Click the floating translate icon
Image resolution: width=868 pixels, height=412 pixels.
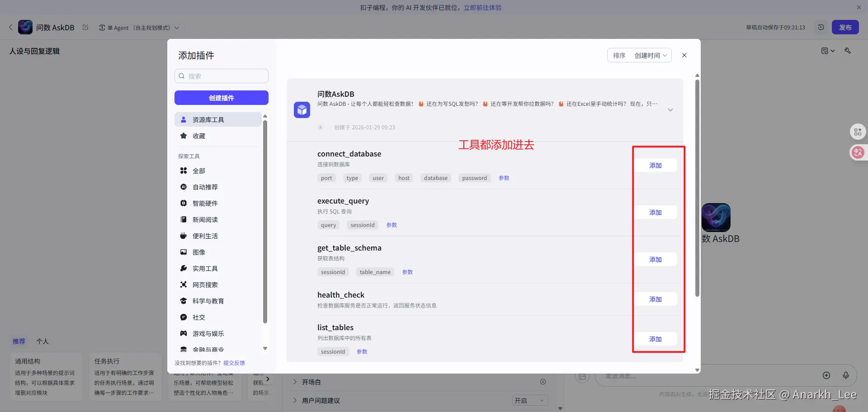858,152
